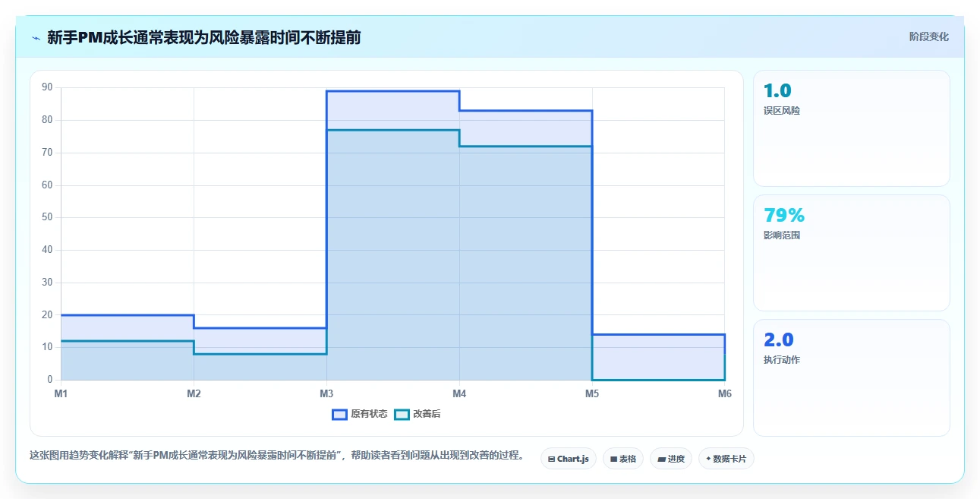Click the 执行动作 label

coord(782,360)
